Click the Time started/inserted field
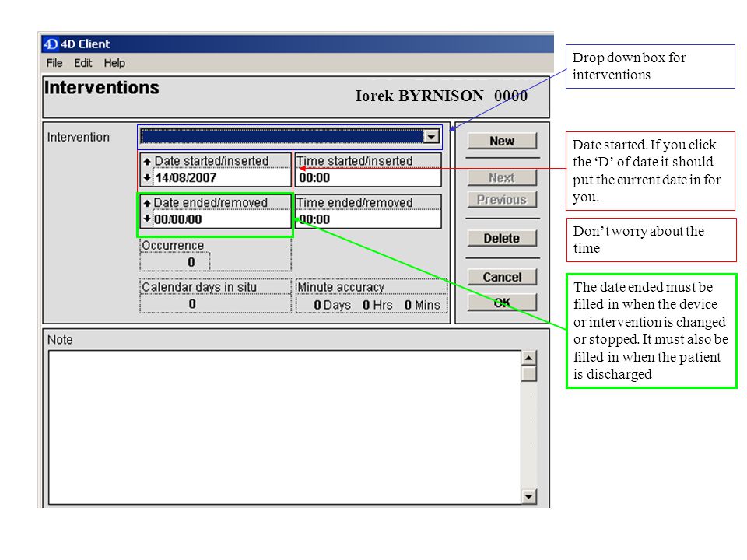 point(368,177)
